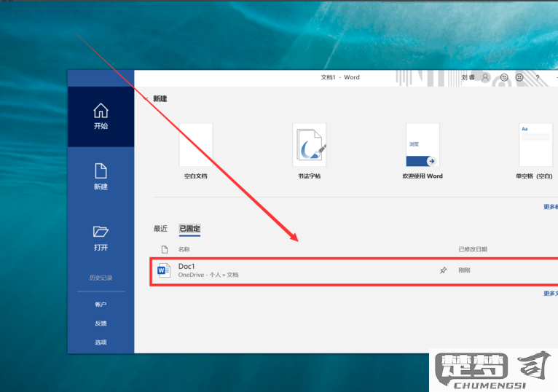Choose the 书法字帖 template
The image size is (558, 392).
click(x=310, y=152)
